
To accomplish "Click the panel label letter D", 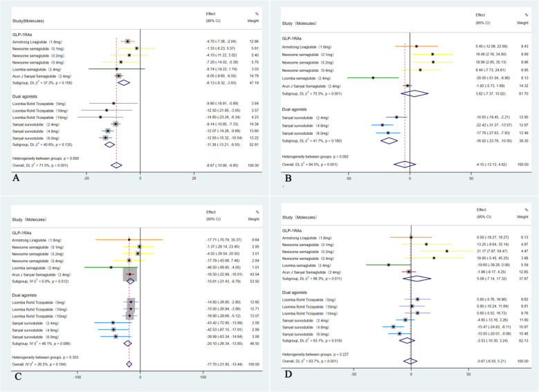I will (288, 374).
